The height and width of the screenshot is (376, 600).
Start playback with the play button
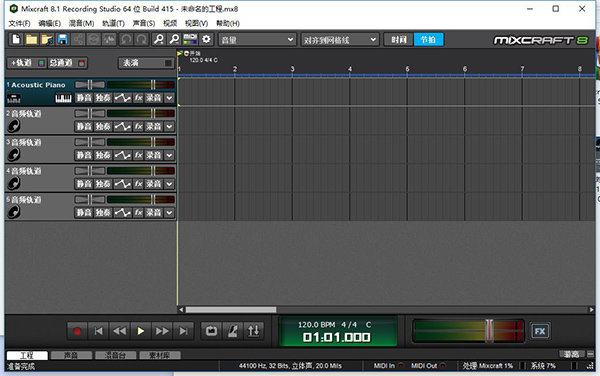140,331
